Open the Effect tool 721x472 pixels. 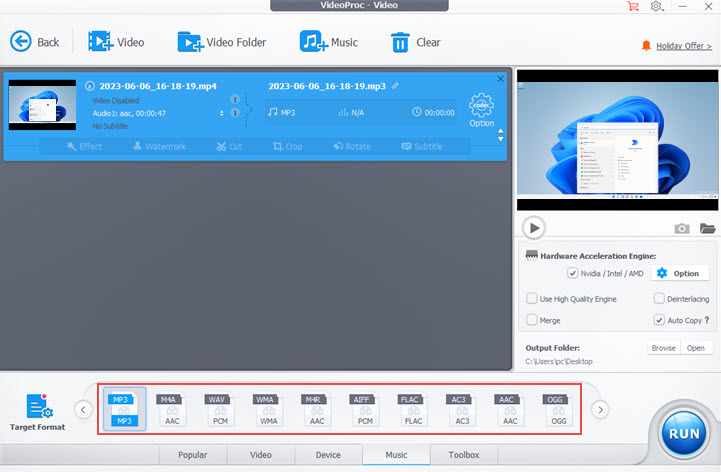coord(84,146)
